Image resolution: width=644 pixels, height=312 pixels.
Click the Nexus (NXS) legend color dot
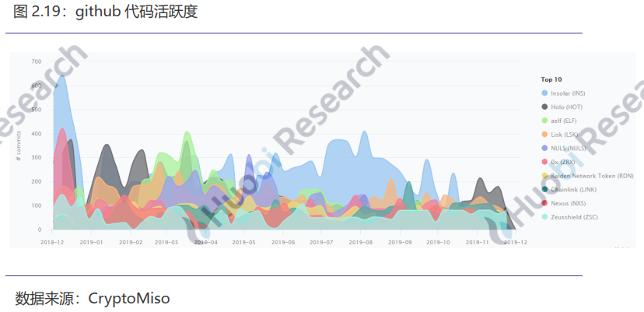[545, 204]
